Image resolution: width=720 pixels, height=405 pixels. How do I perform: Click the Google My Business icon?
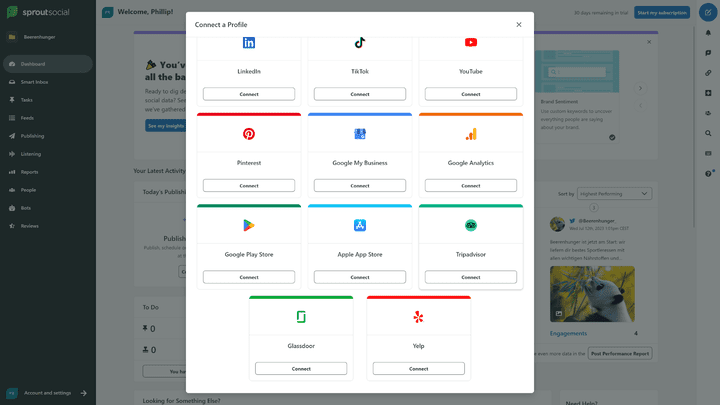360,134
